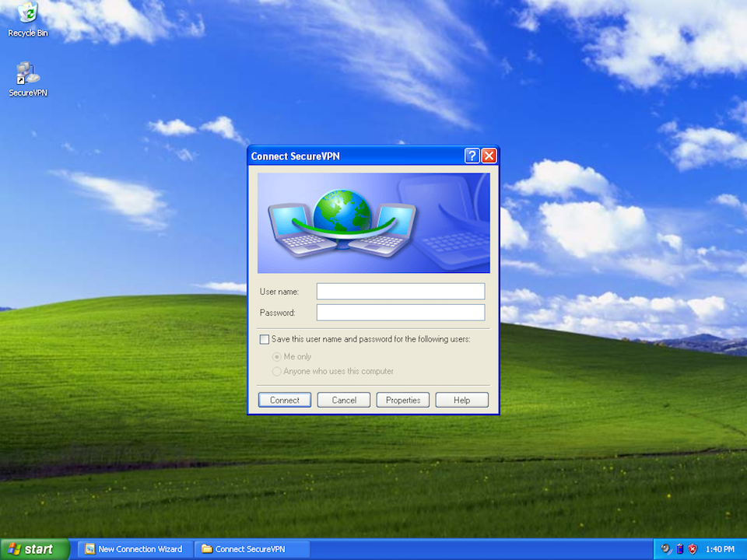Select Connect SecureVPN taskbar item
The width and height of the screenshot is (747, 560).
tap(252, 549)
